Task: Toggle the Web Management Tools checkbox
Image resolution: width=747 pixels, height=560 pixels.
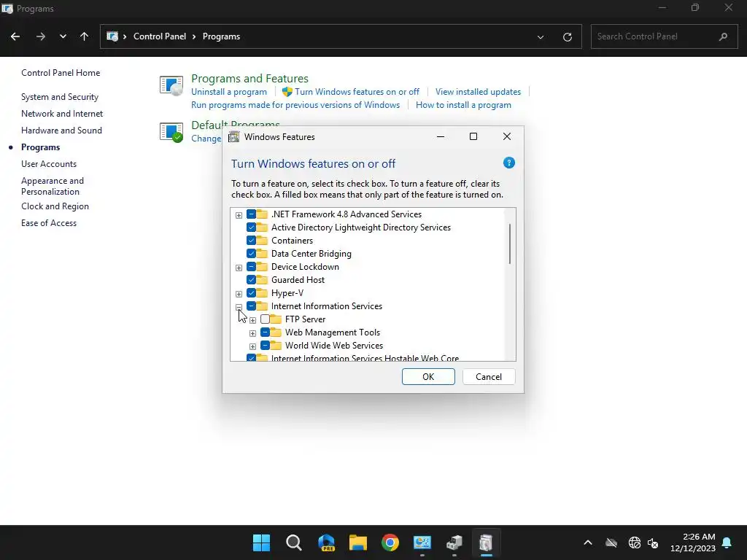Action: pyautogui.click(x=265, y=332)
